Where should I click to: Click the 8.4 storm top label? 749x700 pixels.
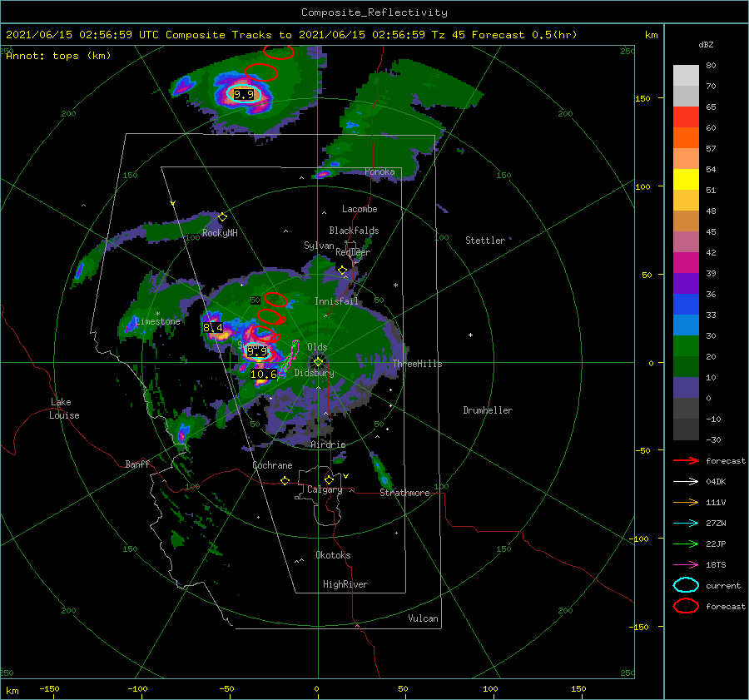(x=212, y=327)
